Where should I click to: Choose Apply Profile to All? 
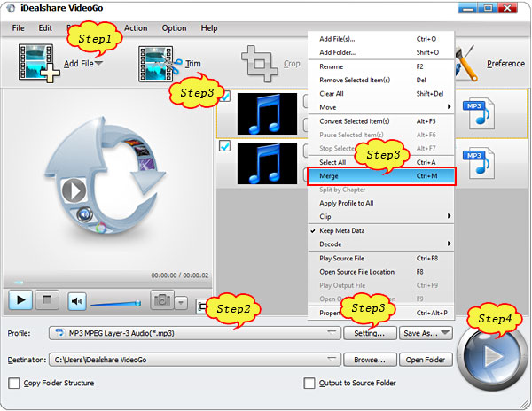click(x=380, y=204)
